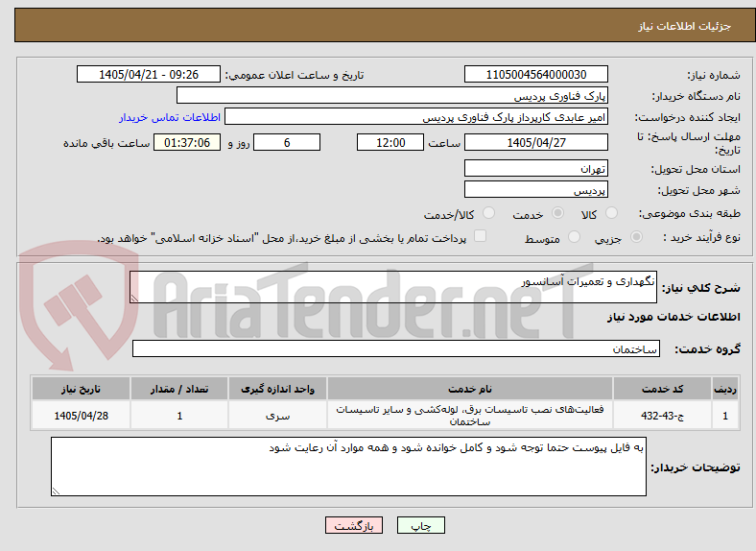Click the remaining days field showing 6
Image resolution: width=756 pixels, height=551 pixels.
287,142
